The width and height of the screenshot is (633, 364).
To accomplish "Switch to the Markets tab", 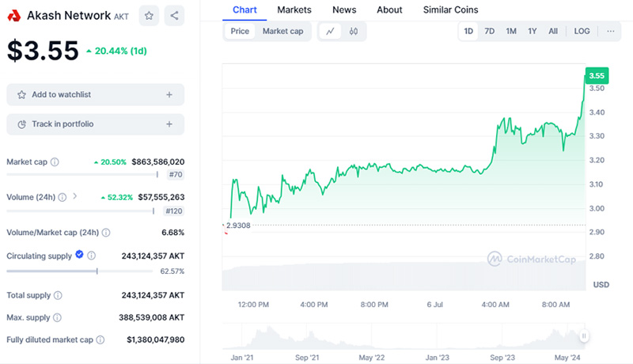I will pyautogui.click(x=294, y=9).
